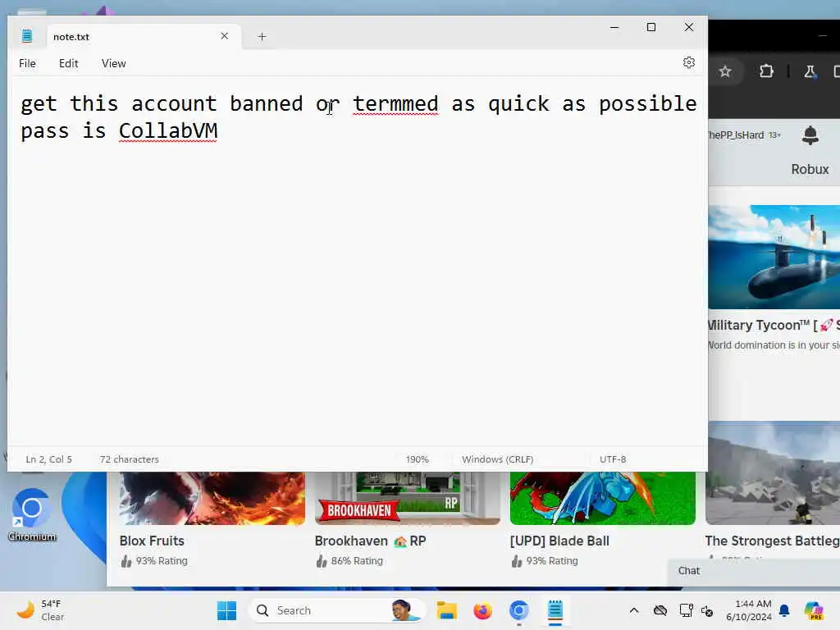Open the Windows Start menu

tap(226, 610)
